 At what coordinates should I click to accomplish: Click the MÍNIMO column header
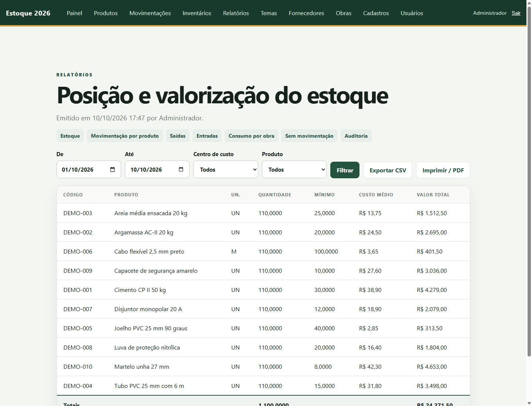click(325, 195)
